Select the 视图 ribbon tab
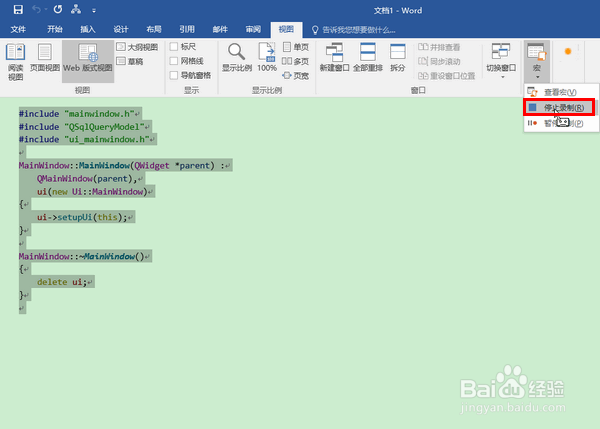Image resolution: width=600 pixels, height=429 pixels. point(286,29)
